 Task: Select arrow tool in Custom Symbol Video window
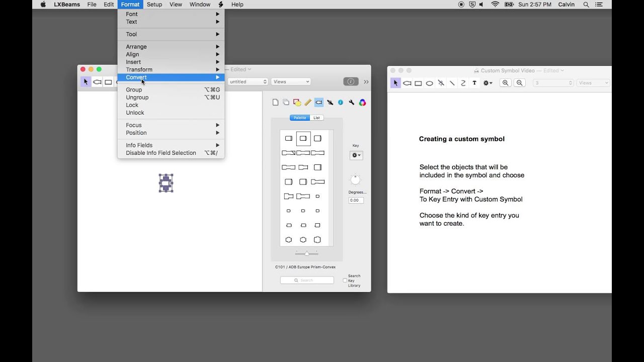click(396, 83)
